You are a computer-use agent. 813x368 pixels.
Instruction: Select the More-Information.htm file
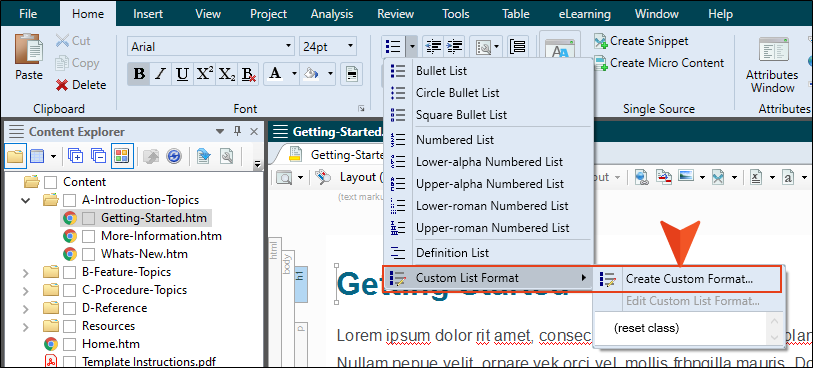tap(161, 236)
